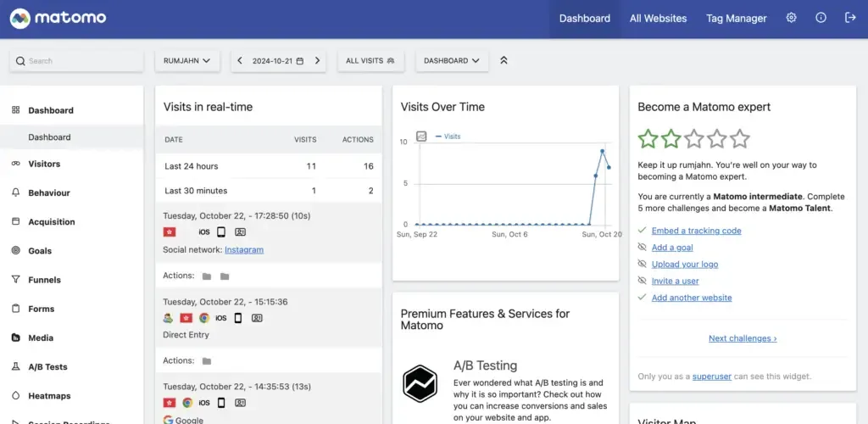
Task: Click the sign out icon
Action: pos(850,18)
